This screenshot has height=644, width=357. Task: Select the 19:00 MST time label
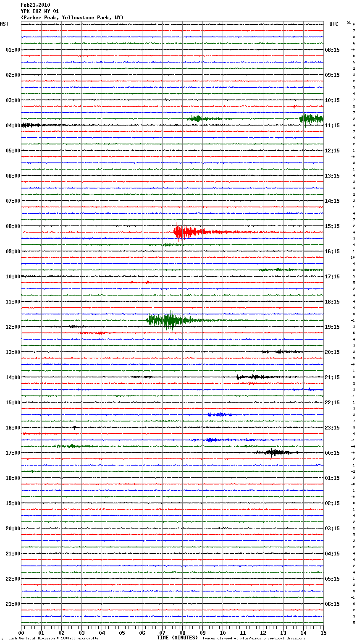pyautogui.click(x=13, y=503)
